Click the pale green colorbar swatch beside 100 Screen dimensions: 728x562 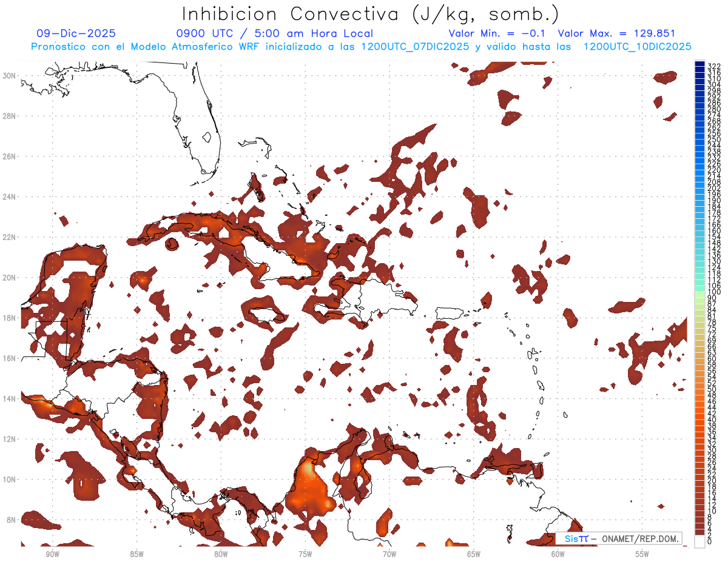click(x=700, y=295)
